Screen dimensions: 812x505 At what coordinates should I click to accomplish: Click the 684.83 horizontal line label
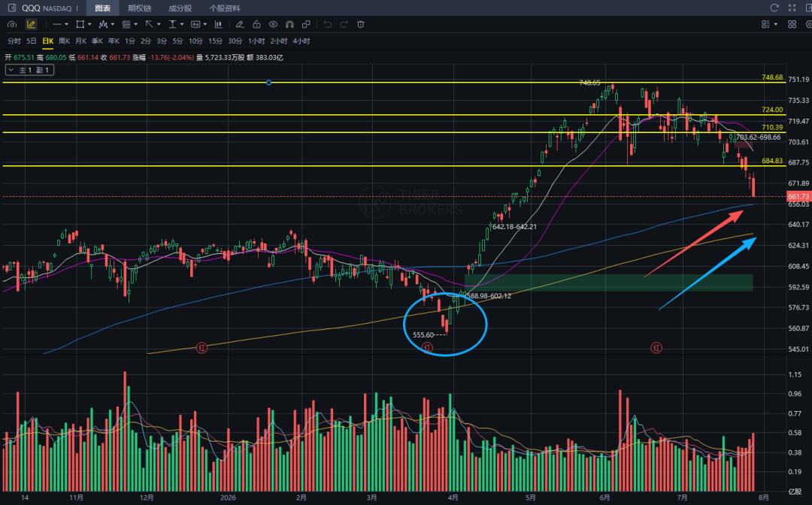[772, 161]
